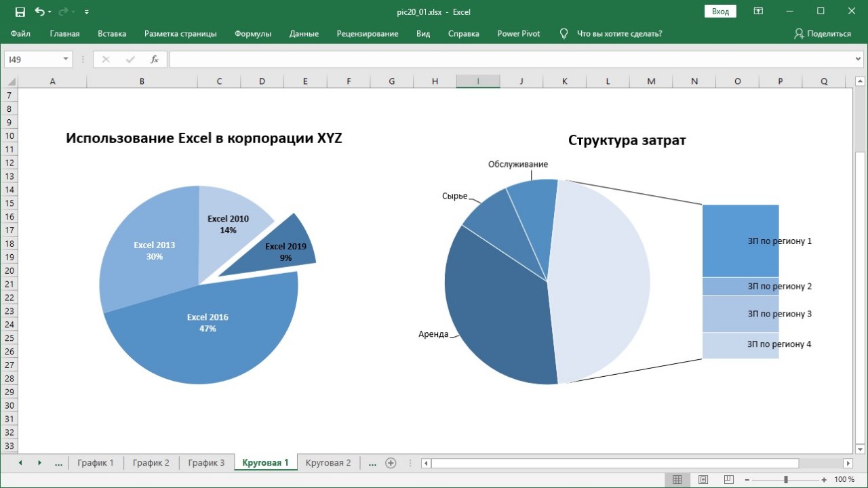Open Insert Function with the fx icon
Image resolution: width=868 pixels, height=488 pixels.
[x=155, y=60]
